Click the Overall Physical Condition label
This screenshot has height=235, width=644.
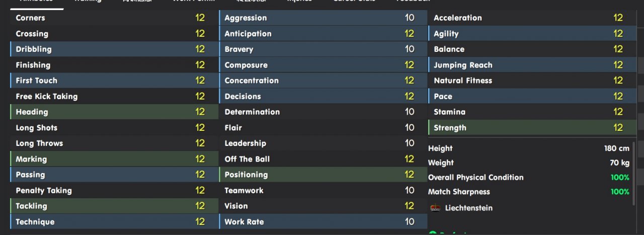475,177
